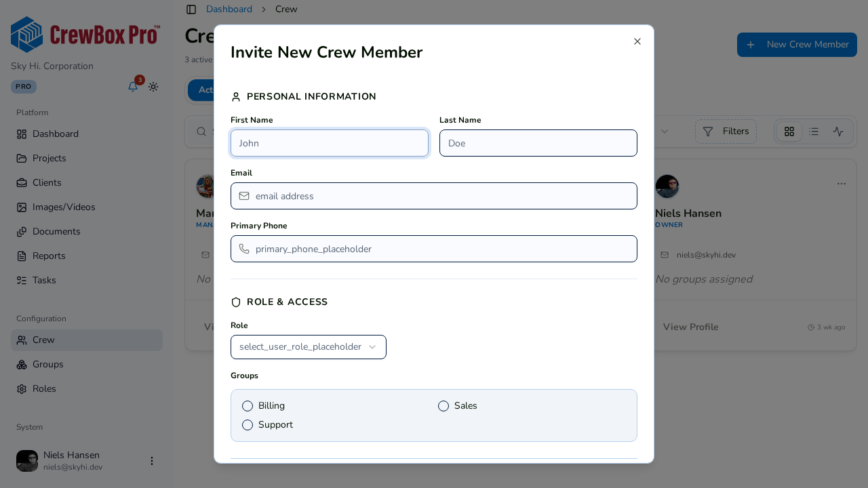Open Niels Hansen card options menu
Image resolution: width=868 pixels, height=488 pixels.
pyautogui.click(x=842, y=184)
